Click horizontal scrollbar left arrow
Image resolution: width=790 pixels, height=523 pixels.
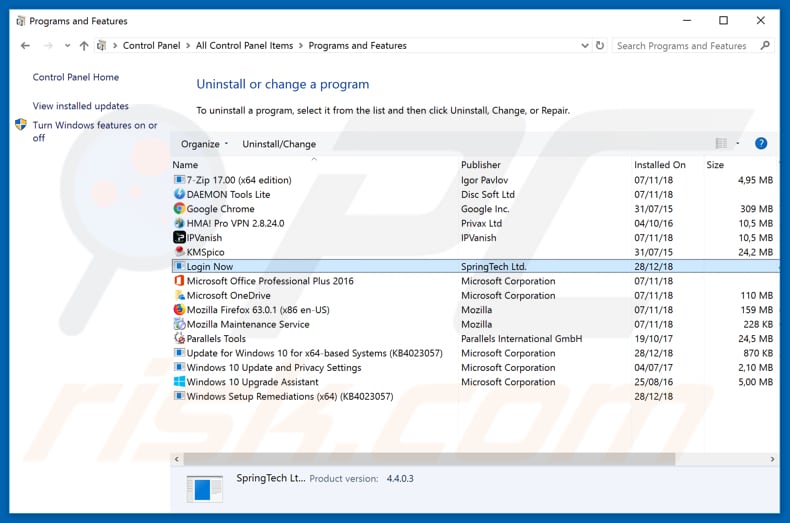point(176,459)
